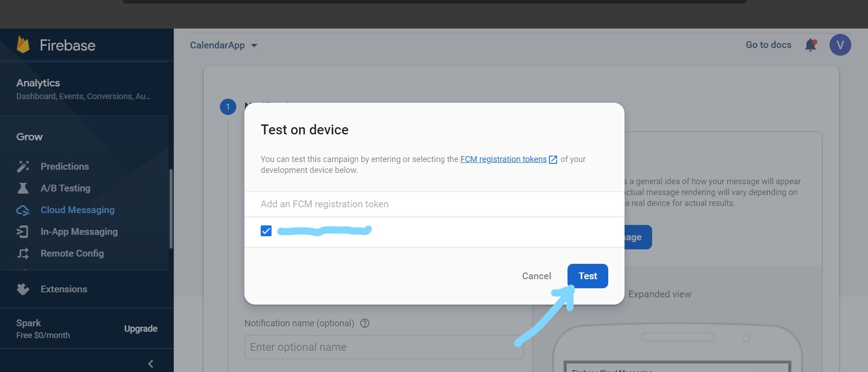Click Upgrade plan button
Image resolution: width=868 pixels, height=372 pixels.
(141, 329)
